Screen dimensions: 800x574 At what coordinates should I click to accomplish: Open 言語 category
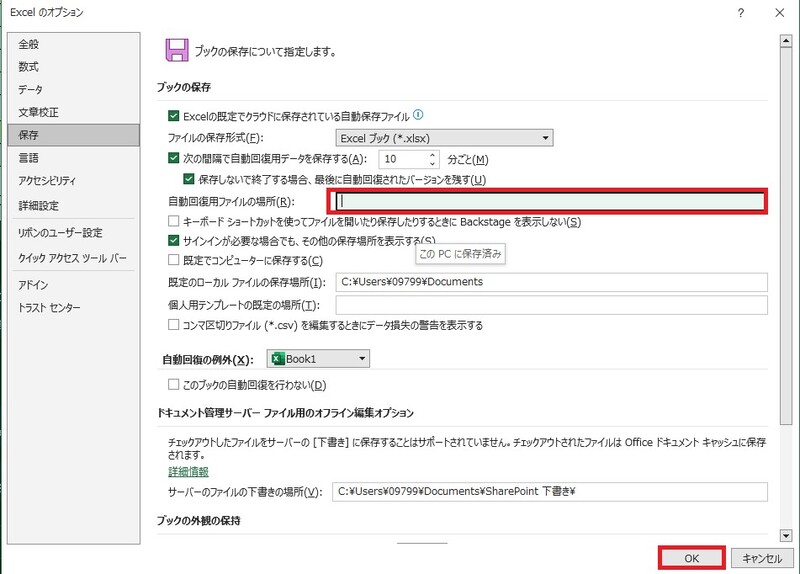point(73,158)
